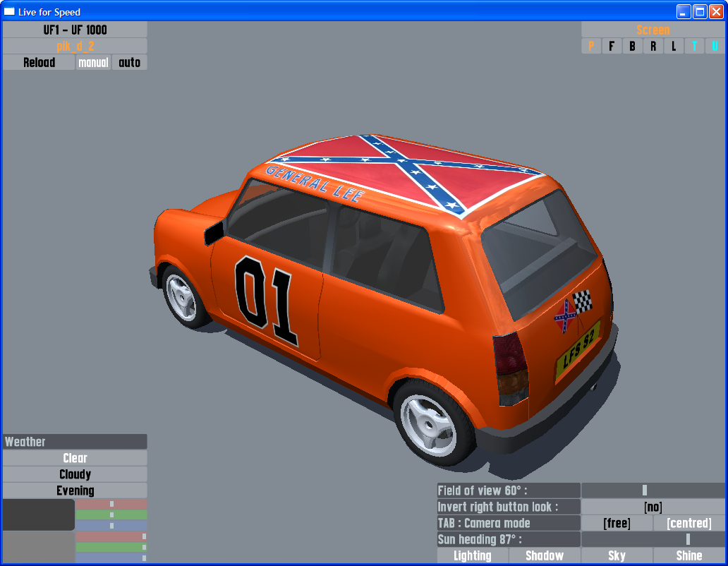
Task: Switch skin reload to auto
Action: (130, 62)
